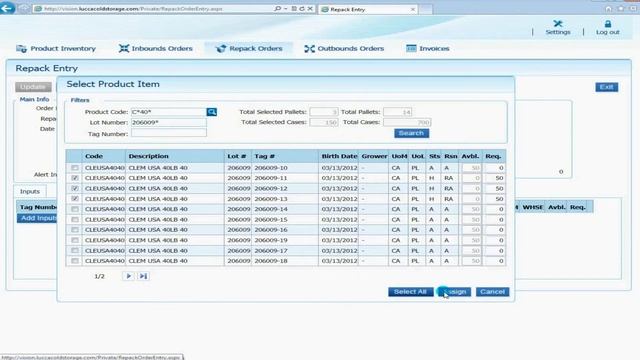Open Product Inventory menu
The width and height of the screenshot is (640, 360).
(56, 49)
